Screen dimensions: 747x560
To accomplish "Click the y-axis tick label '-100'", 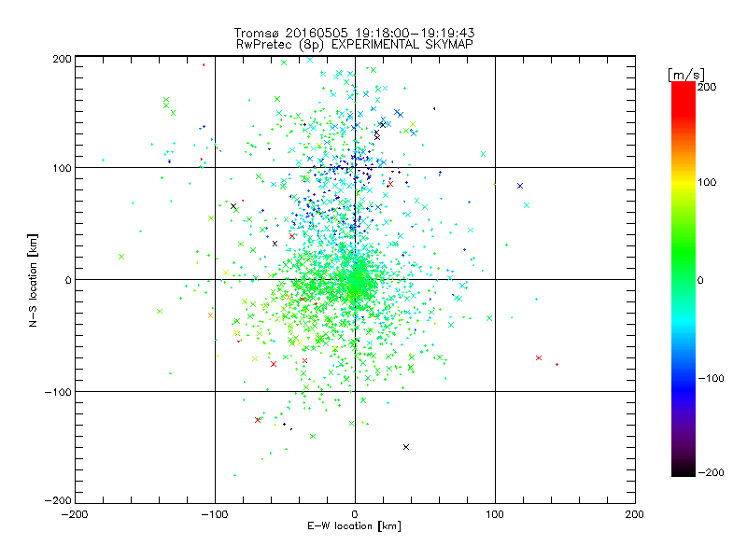I will pos(58,392).
